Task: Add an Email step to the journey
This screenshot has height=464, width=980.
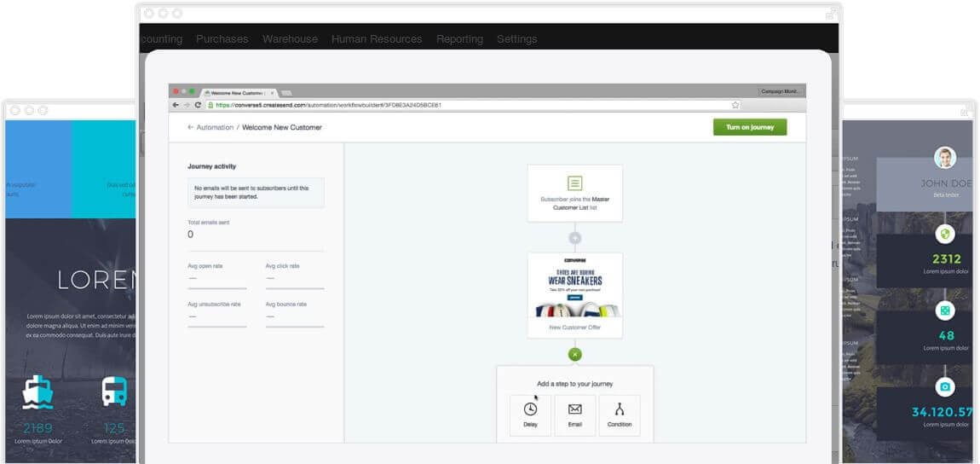Action: pos(574,415)
